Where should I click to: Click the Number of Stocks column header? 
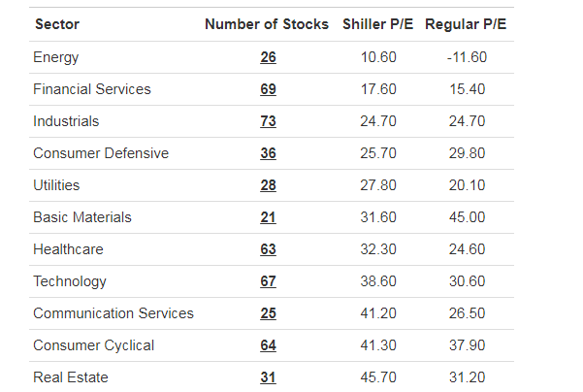point(267,24)
